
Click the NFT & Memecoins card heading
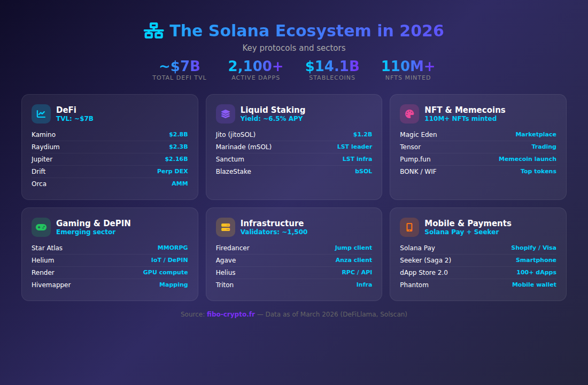tap(465, 110)
